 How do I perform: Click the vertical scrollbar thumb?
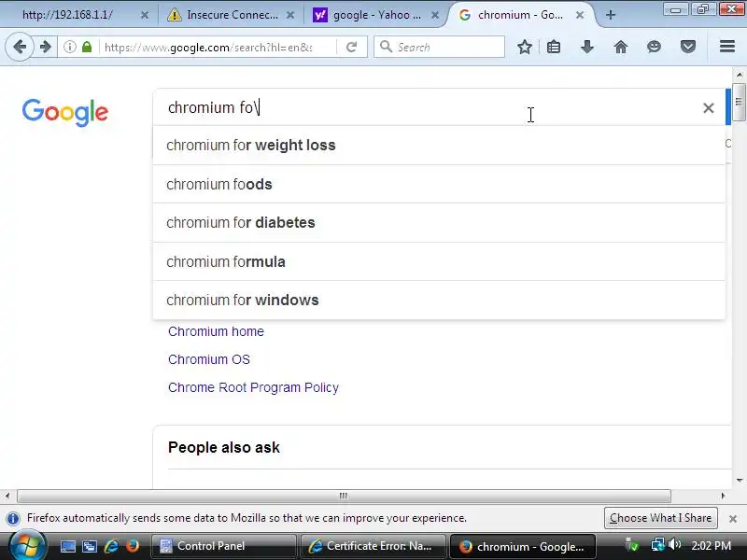pyautogui.click(x=739, y=102)
